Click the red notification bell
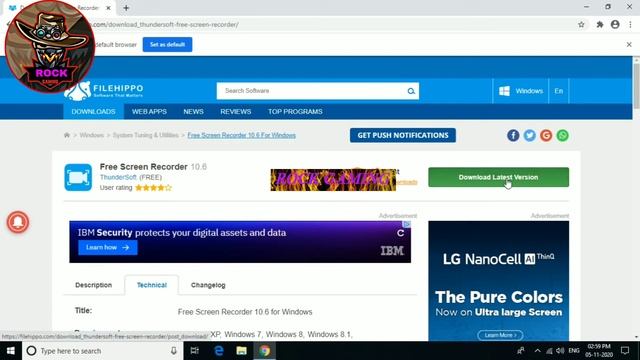Image resolution: width=640 pixels, height=360 pixels. [18, 222]
